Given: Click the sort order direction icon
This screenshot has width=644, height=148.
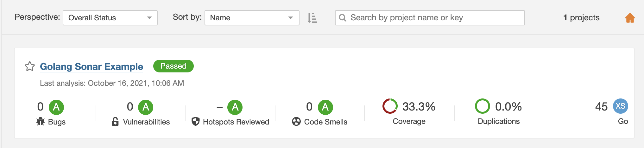Looking at the screenshot, I should point(312,18).
